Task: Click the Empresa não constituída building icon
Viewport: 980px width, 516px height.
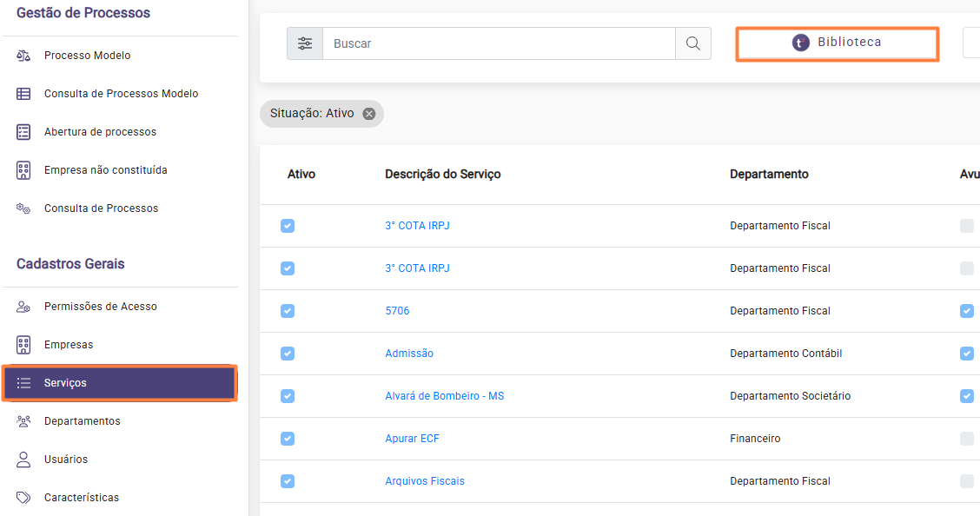Action: 23,170
